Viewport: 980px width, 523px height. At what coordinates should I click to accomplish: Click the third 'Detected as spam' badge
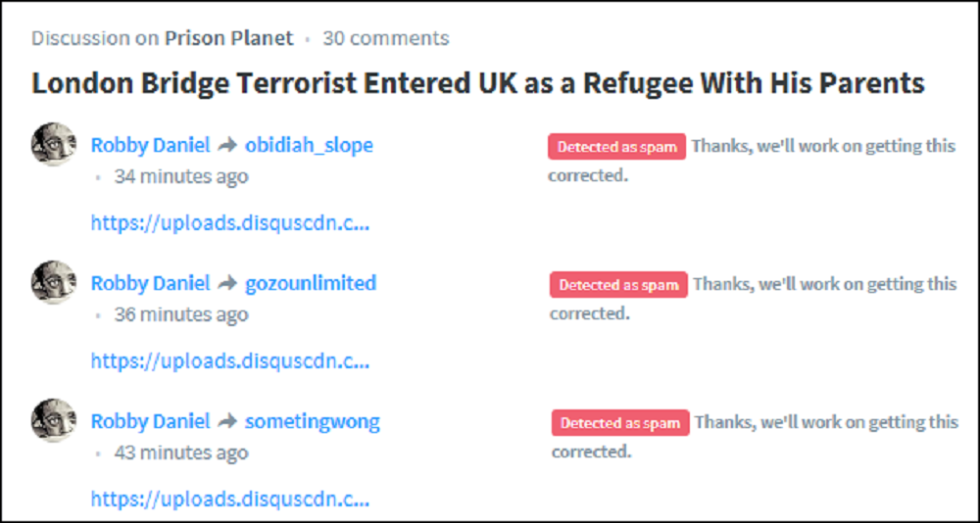(x=619, y=423)
